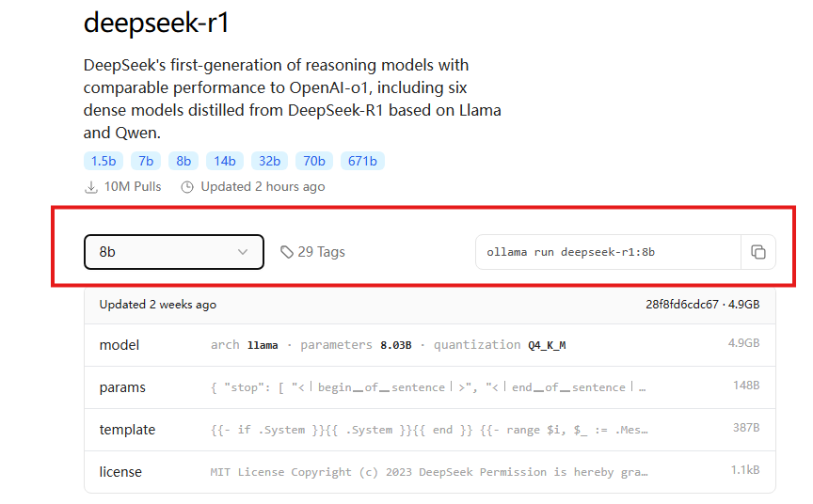Open the license file row
Image resolution: width=813 pixels, height=504 pixels.
pos(430,472)
